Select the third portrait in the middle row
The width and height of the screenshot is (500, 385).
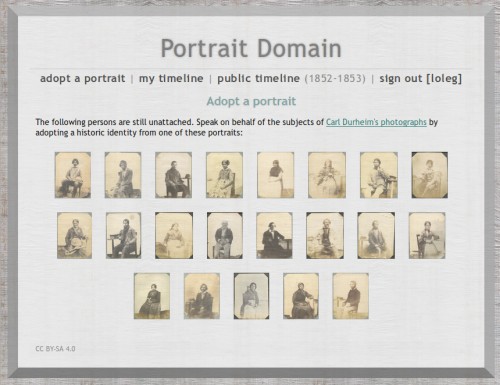pos(174,235)
